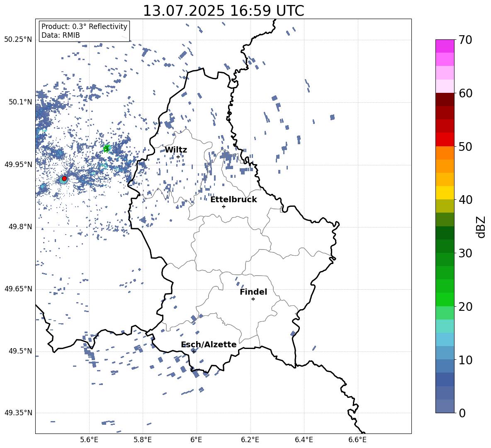Click the Data: RMIB text

click(61, 35)
